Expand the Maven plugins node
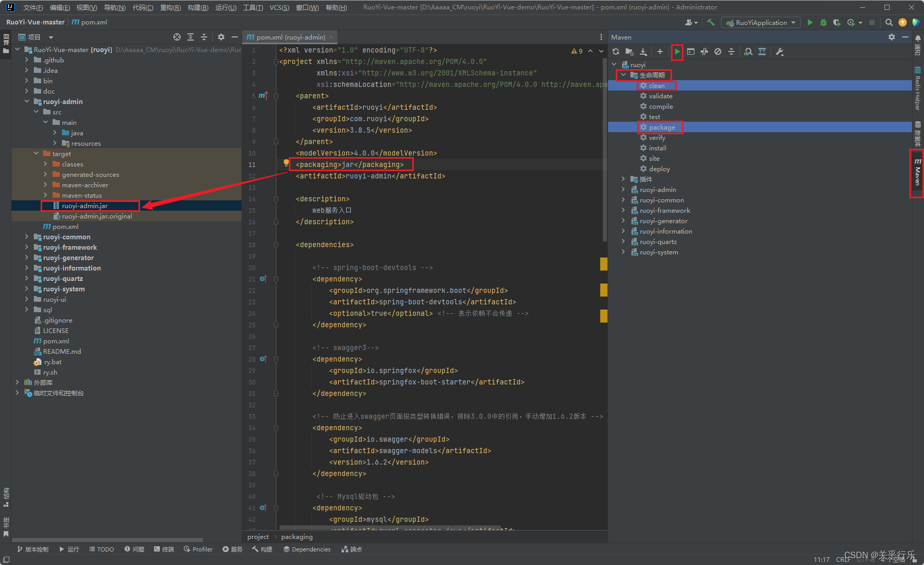This screenshot has width=924, height=565. (x=623, y=179)
